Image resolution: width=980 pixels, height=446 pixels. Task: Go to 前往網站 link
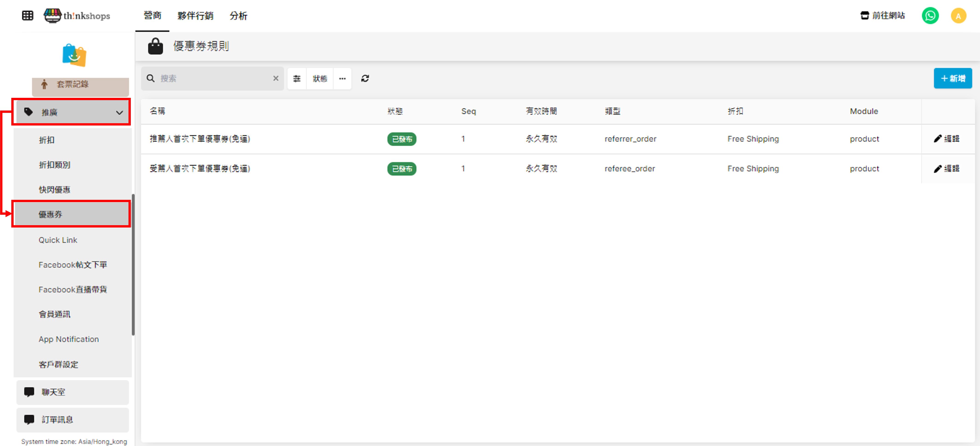point(882,16)
